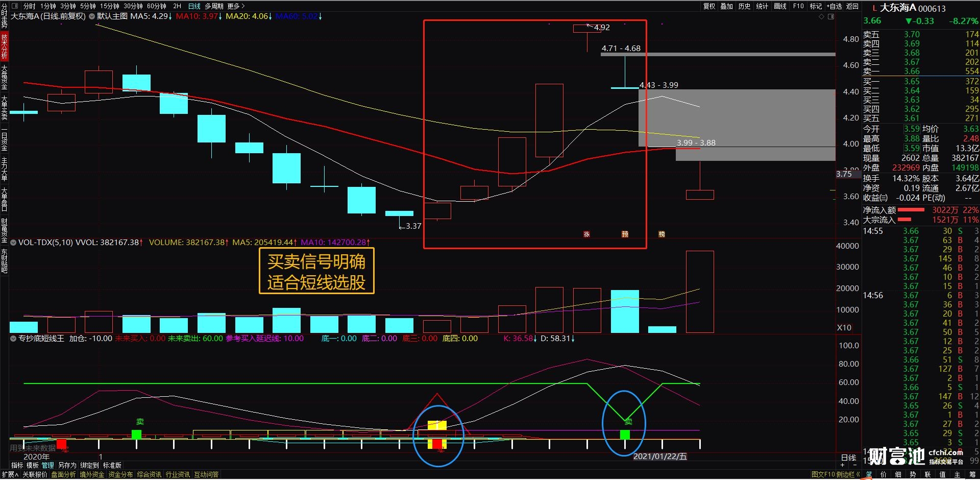980x480 pixels.
Task: Select the 价 tab at bottom-right
Action: pyautogui.click(x=884, y=474)
